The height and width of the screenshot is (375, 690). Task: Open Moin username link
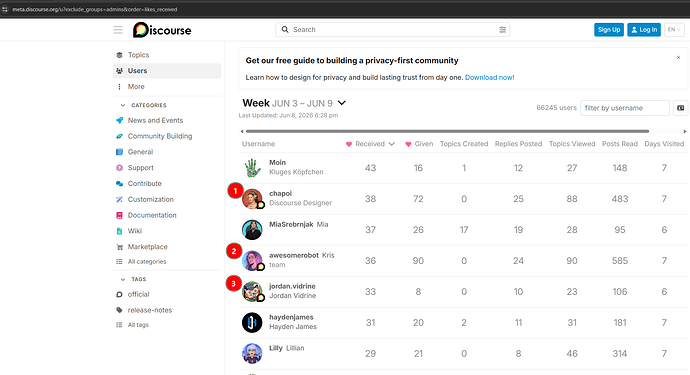tap(277, 162)
